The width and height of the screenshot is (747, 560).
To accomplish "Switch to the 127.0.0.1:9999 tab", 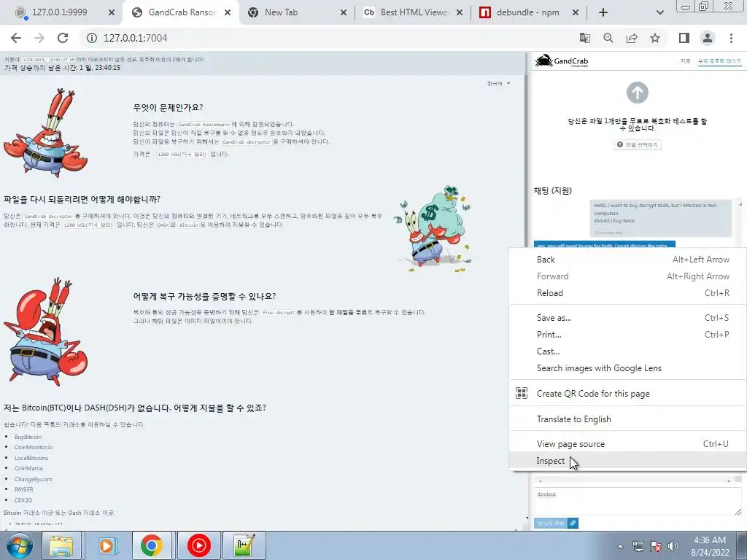I will tap(60, 12).
